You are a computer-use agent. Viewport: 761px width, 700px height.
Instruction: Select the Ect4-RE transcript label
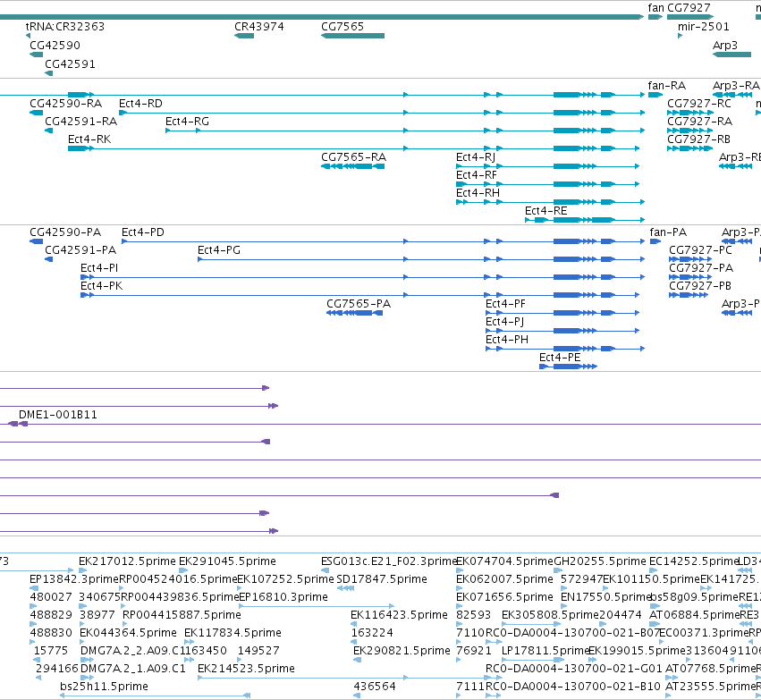[x=546, y=210]
